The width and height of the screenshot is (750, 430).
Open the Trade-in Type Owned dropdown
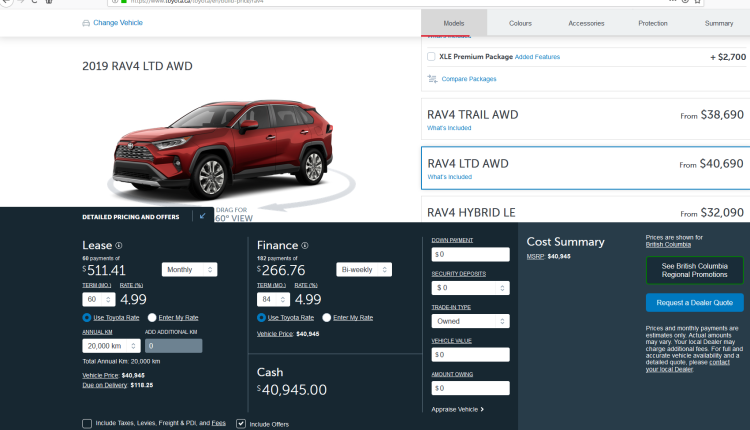[x=471, y=321]
